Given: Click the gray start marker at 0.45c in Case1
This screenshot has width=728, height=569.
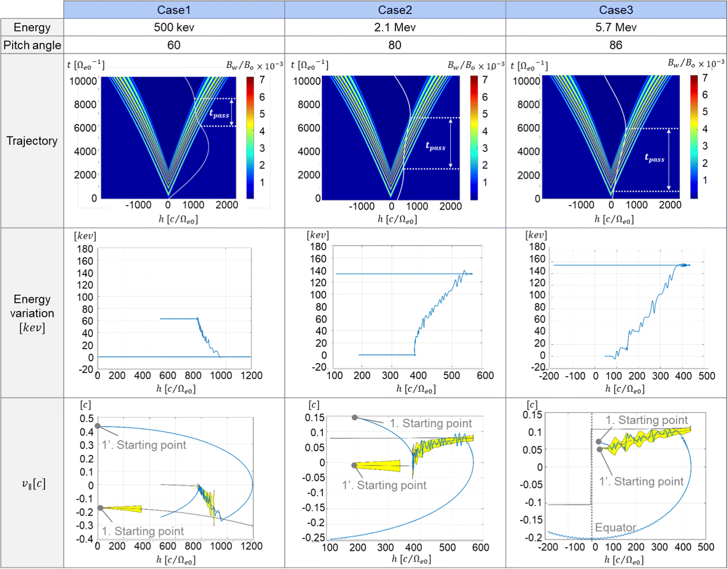Looking at the screenshot, I should click(98, 426).
